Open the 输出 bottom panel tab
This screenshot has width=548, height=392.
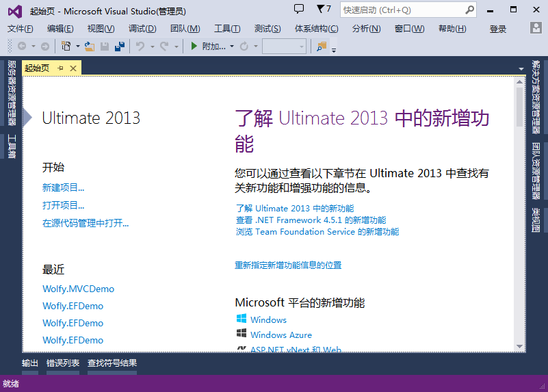point(29,363)
